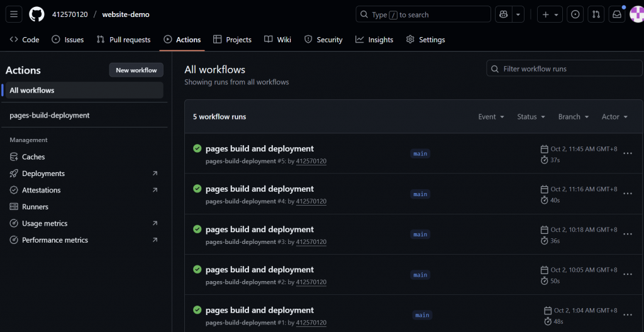
Task: Click main branch label on run #3
Action: click(x=420, y=234)
